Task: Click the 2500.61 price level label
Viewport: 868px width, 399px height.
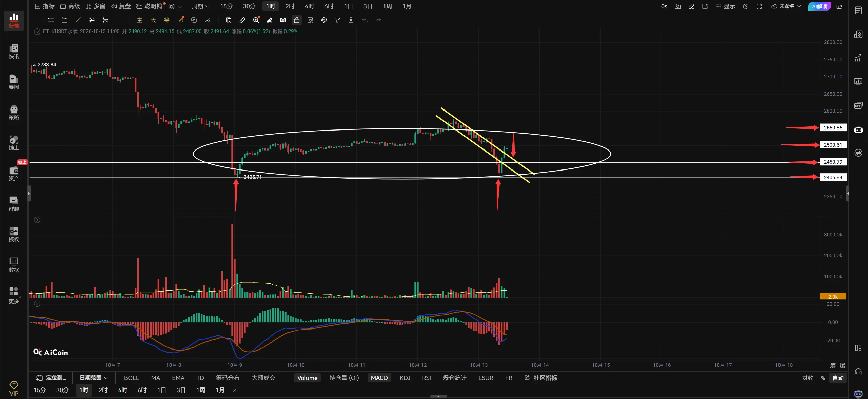Action: pyautogui.click(x=833, y=145)
